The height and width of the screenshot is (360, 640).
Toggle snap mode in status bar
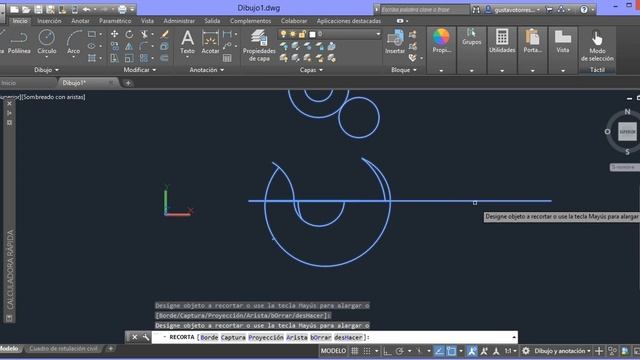[367, 351]
